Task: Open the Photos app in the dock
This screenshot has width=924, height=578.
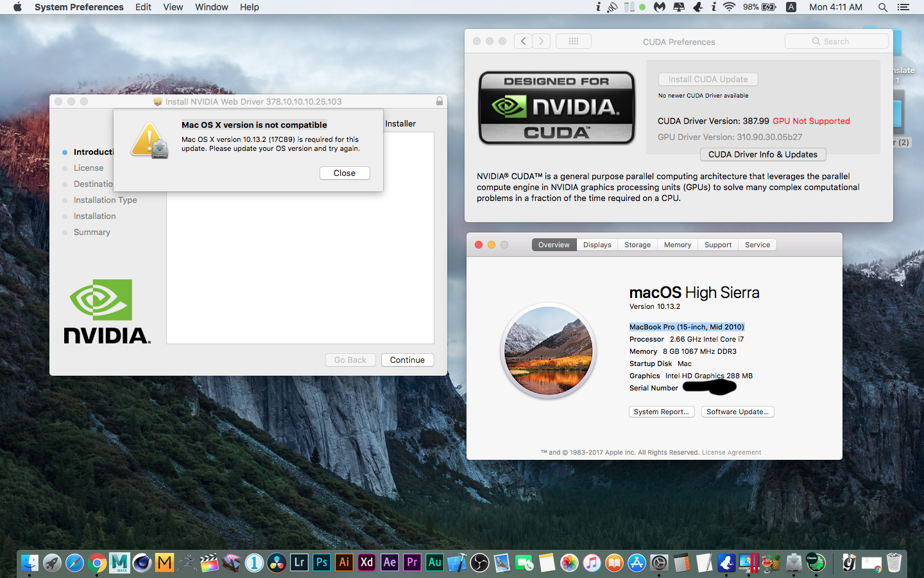Action: tap(569, 563)
